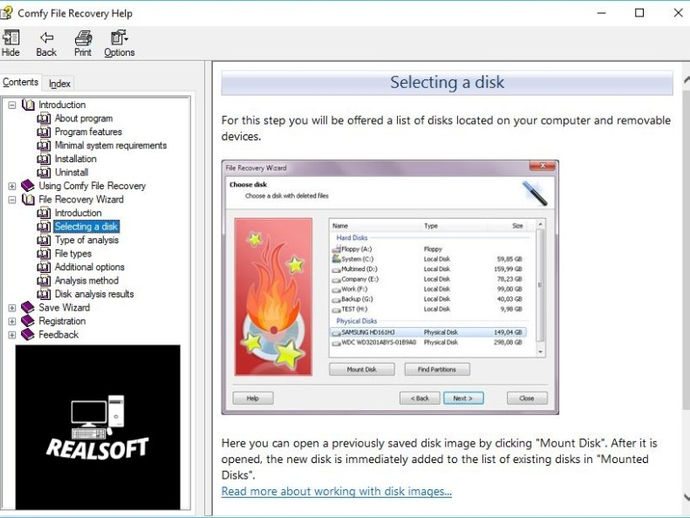690x518 pixels.
Task: Click the page icon next to Analysis method
Action: pos(44,281)
